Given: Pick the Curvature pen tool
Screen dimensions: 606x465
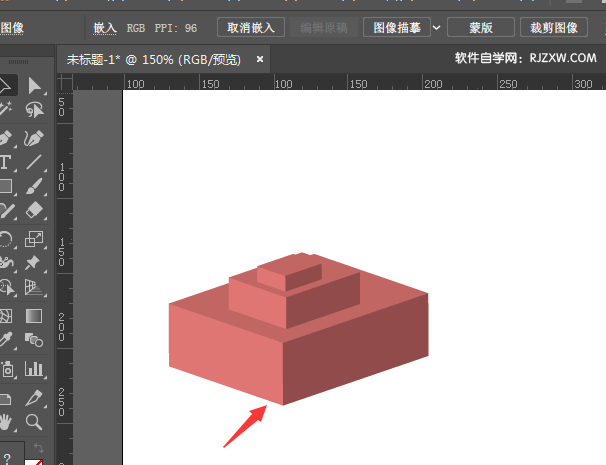Looking at the screenshot, I should (x=34, y=137).
